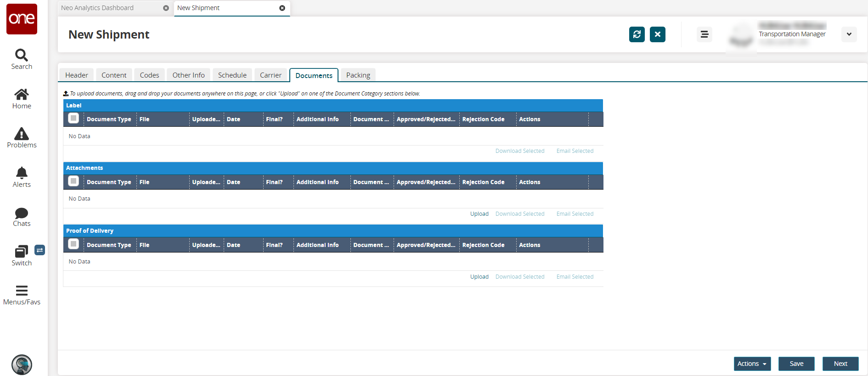Open the Problems warning icon
The image size is (868, 376).
click(x=22, y=134)
